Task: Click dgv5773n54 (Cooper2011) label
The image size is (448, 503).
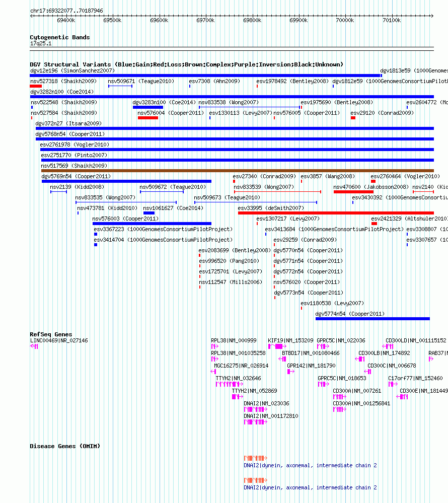Action: [x=309, y=293]
